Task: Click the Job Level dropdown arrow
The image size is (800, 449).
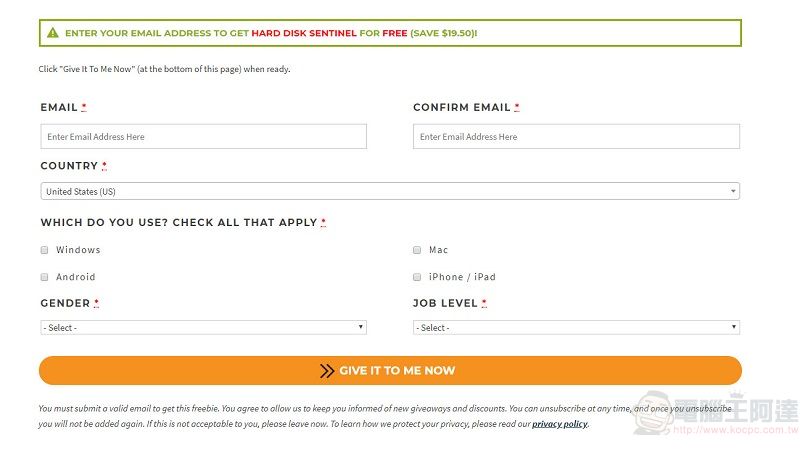Action: tap(733, 327)
